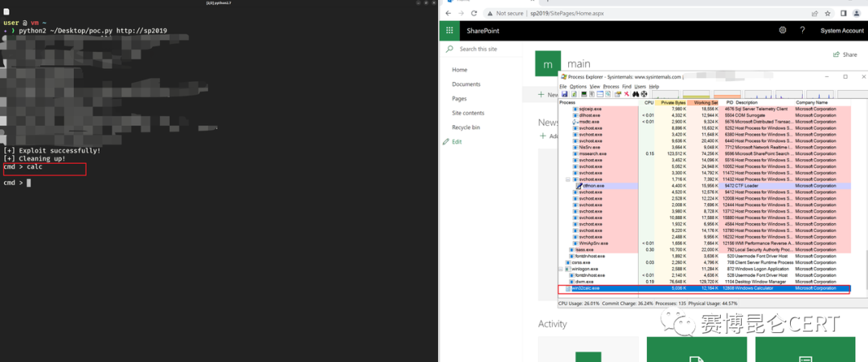Image resolution: width=868 pixels, height=362 pixels.
Task: Reload the SharePoint page in browser
Action: pyautogui.click(x=474, y=14)
